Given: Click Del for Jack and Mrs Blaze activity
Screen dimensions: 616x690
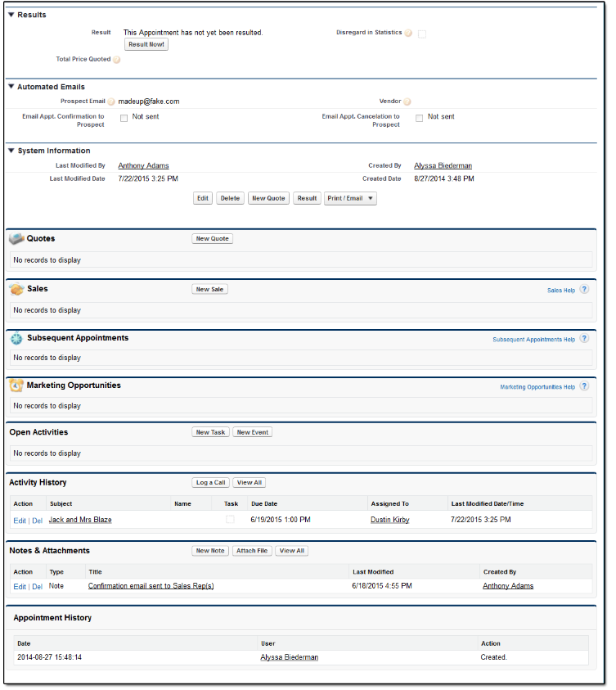Looking at the screenshot, I should click(38, 521).
